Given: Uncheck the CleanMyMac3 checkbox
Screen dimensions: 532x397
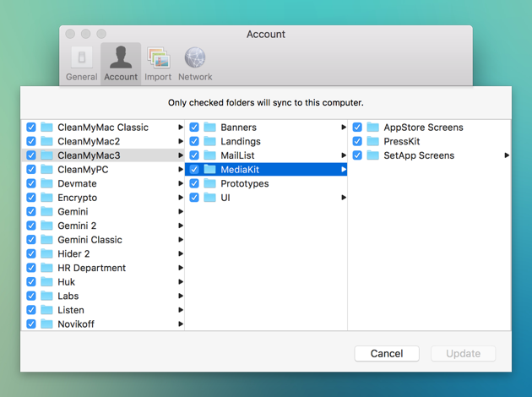Looking at the screenshot, I should 31,155.
